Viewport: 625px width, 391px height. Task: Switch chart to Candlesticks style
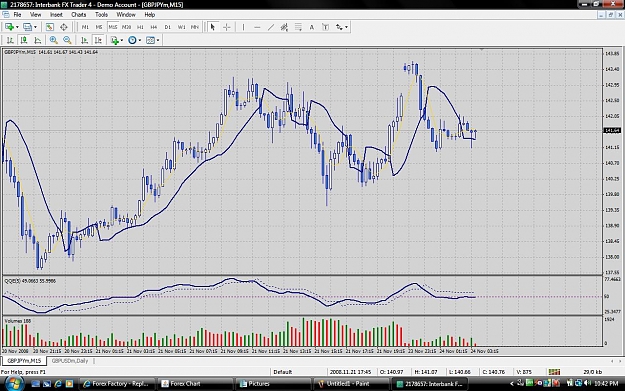24,40
